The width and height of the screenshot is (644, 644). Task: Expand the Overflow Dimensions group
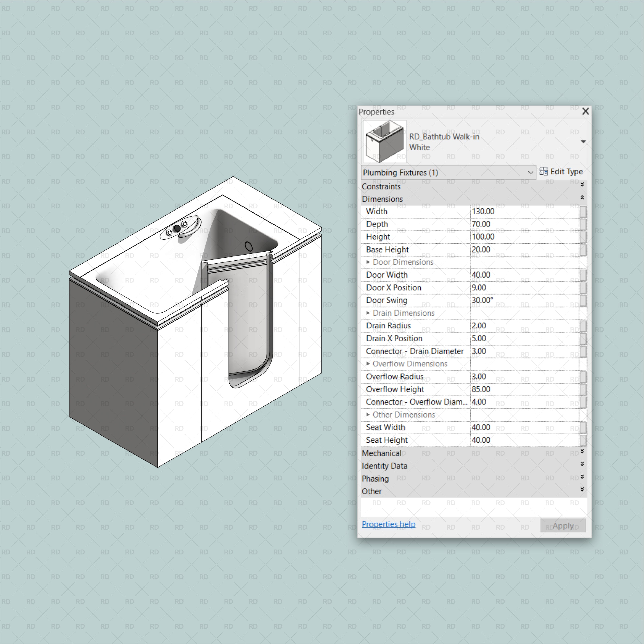[369, 364]
